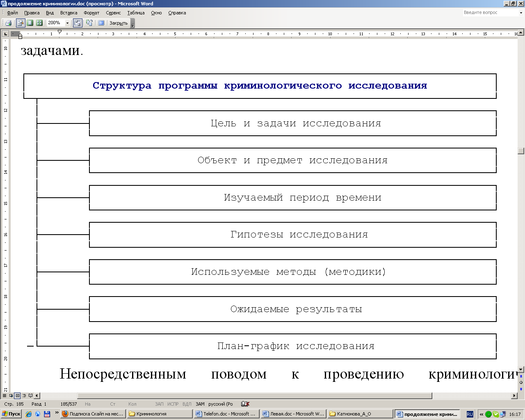
Task: Open the Формат menu
Action: (91, 13)
